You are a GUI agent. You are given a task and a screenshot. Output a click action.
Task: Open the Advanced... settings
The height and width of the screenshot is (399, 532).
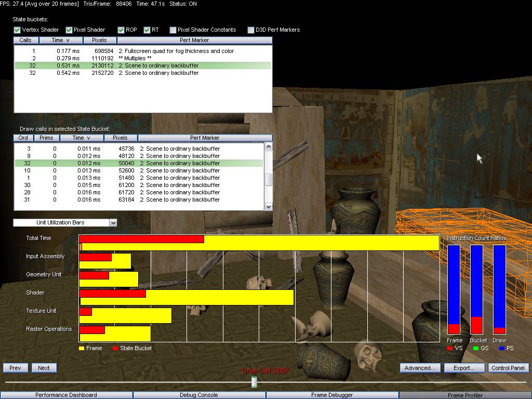click(x=420, y=368)
